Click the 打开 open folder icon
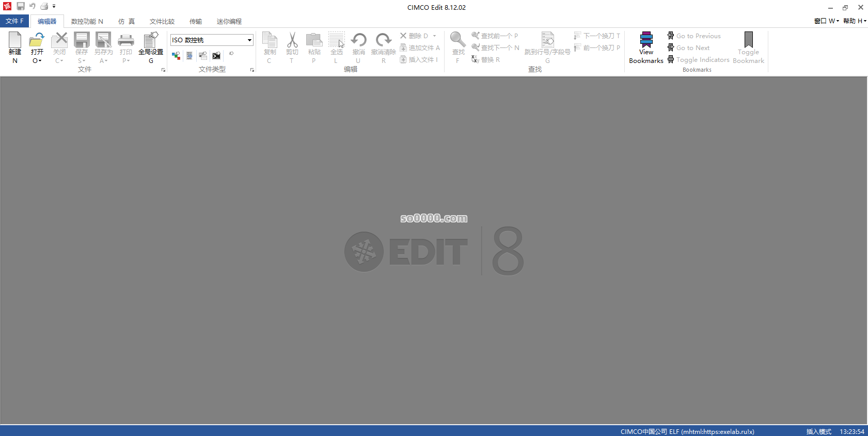This screenshot has width=868, height=436. 37,40
